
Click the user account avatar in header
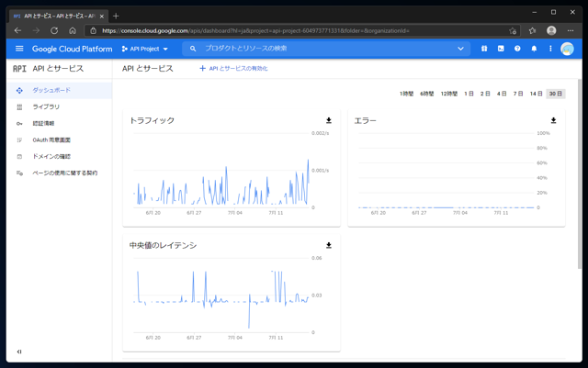[x=567, y=49]
